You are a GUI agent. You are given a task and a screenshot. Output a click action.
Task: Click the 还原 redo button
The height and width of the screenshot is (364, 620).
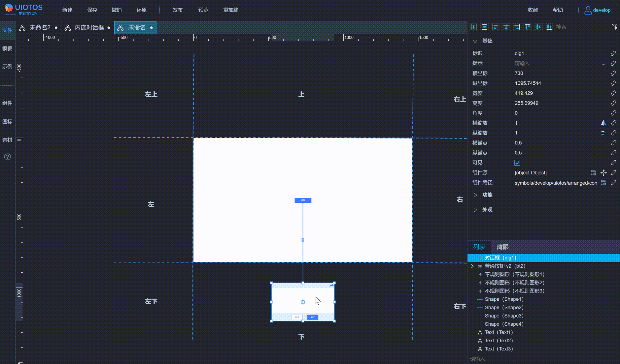(142, 10)
